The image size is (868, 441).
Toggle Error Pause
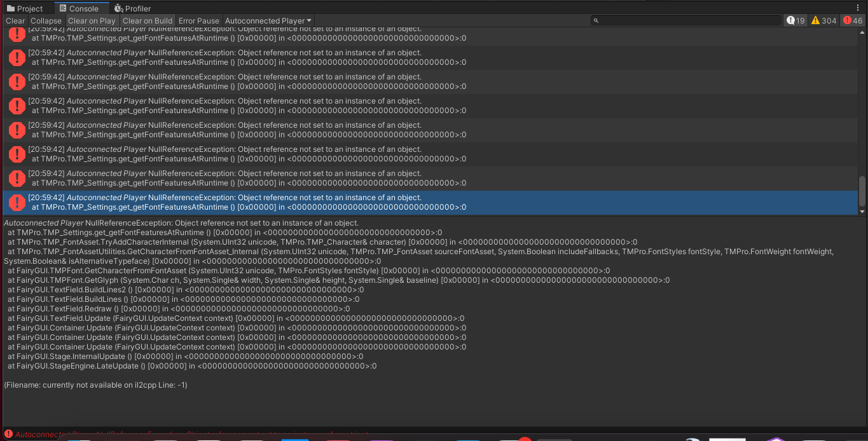click(x=198, y=20)
